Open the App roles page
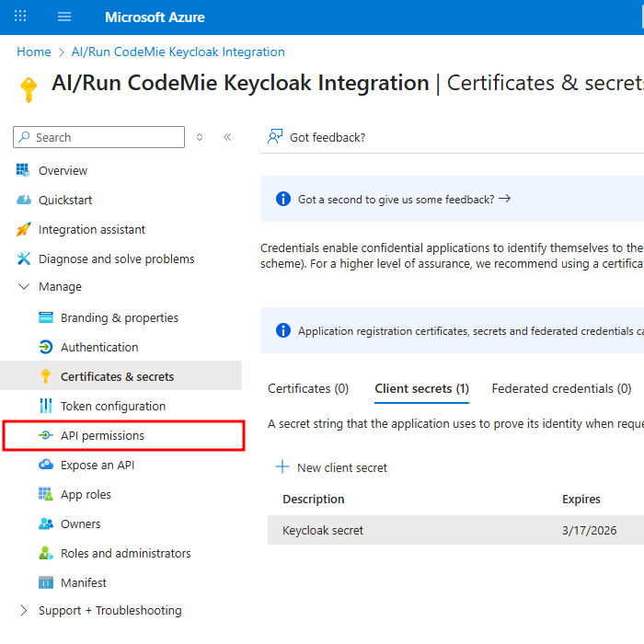Screen dimensions: 644x644 tap(86, 494)
